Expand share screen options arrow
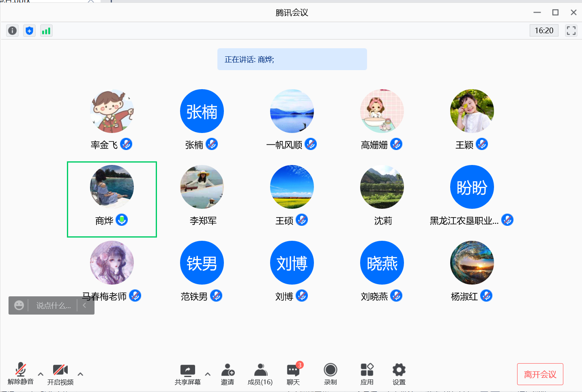The image size is (582, 392). (x=208, y=374)
